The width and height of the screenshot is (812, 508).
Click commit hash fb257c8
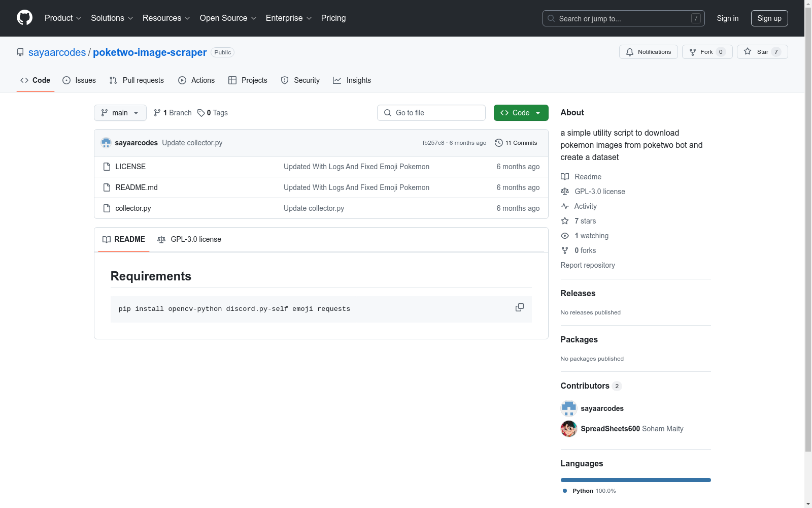click(x=433, y=143)
